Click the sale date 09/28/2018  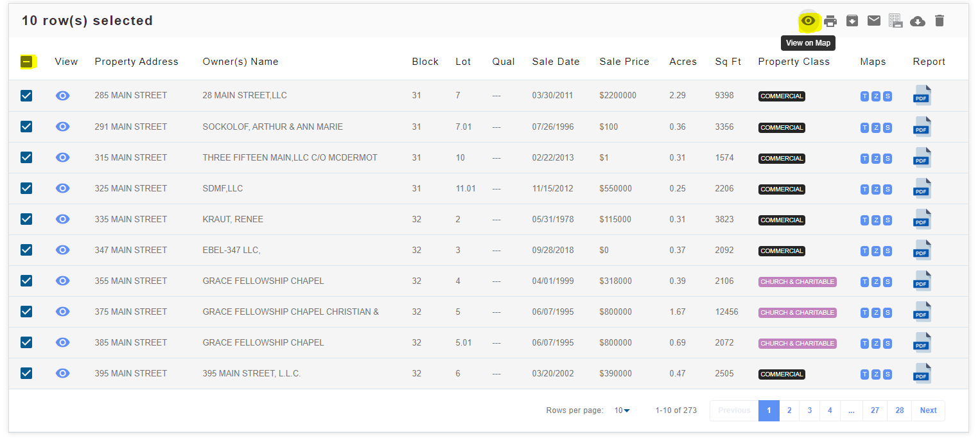point(553,250)
